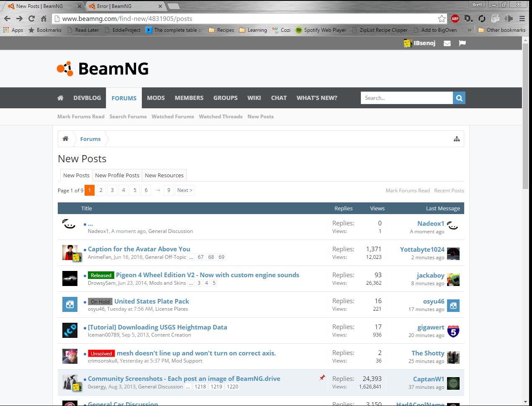The height and width of the screenshot is (406, 532).
Task: Open the alerts flag icon
Action: click(462, 43)
